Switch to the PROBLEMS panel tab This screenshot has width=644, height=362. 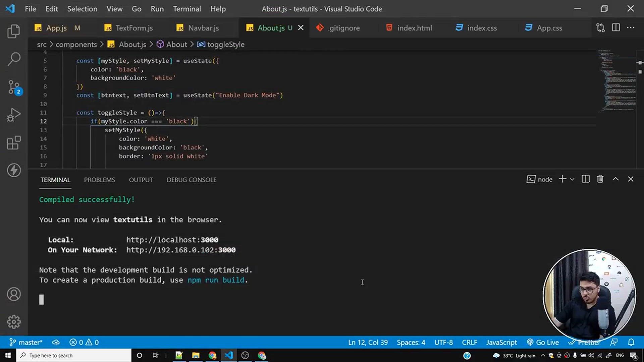100,180
